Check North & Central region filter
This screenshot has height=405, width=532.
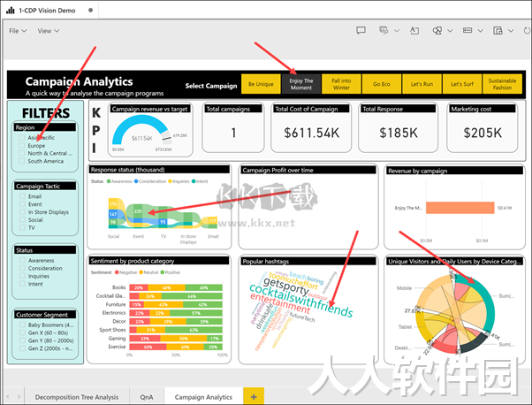click(22, 153)
